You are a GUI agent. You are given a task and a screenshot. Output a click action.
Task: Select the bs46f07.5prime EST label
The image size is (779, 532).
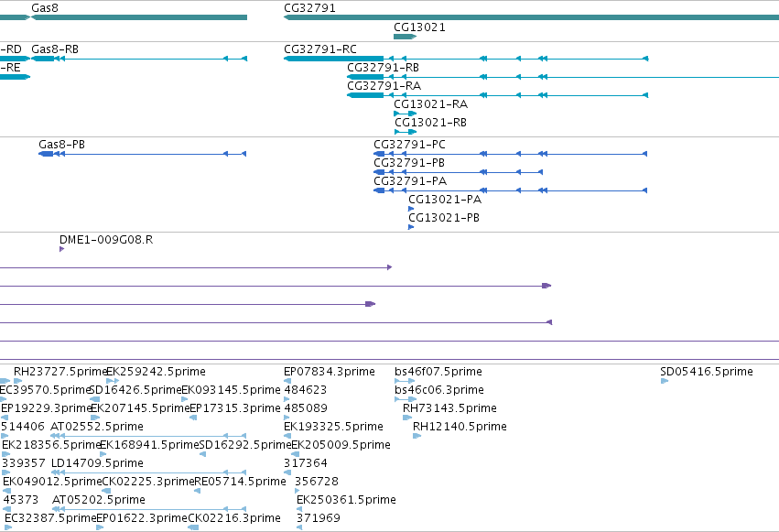coord(438,372)
